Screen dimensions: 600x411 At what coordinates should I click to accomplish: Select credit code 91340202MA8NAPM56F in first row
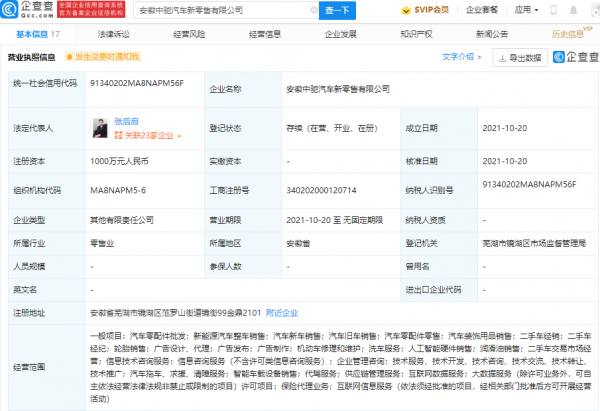[137, 83]
